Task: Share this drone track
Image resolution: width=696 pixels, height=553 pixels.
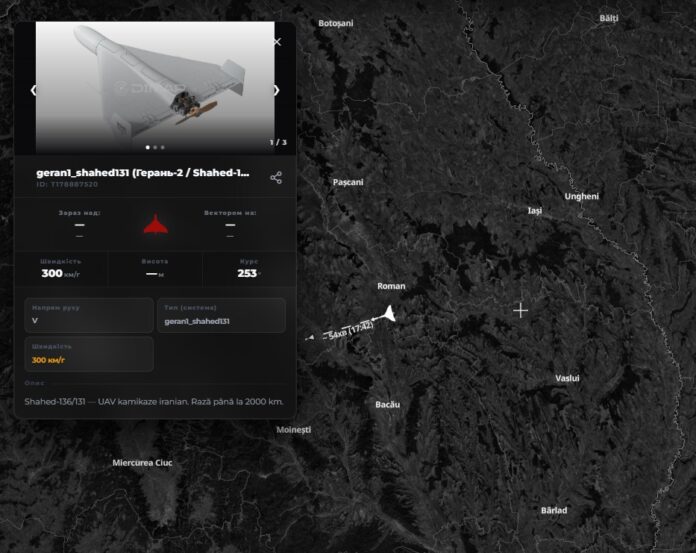Action: coord(276,178)
